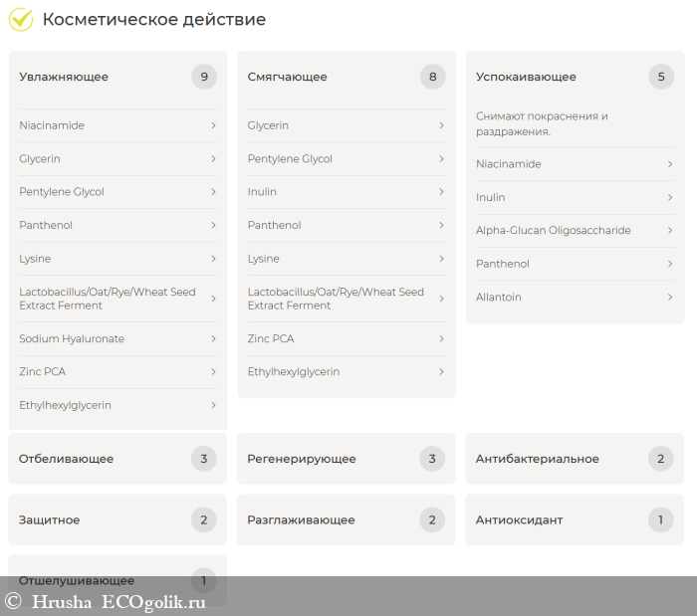Open the Защитное section

tap(117, 519)
